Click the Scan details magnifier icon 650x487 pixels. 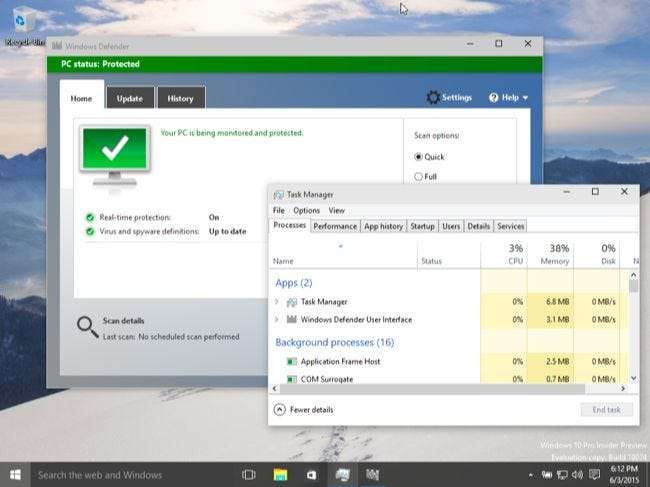(88, 325)
